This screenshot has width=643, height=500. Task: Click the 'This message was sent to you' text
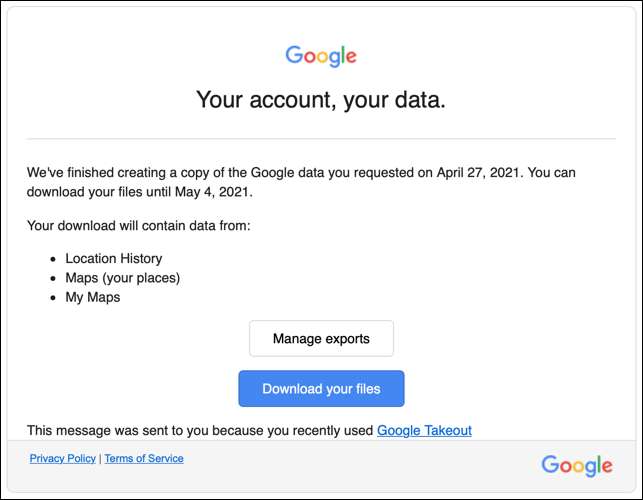pos(200,431)
